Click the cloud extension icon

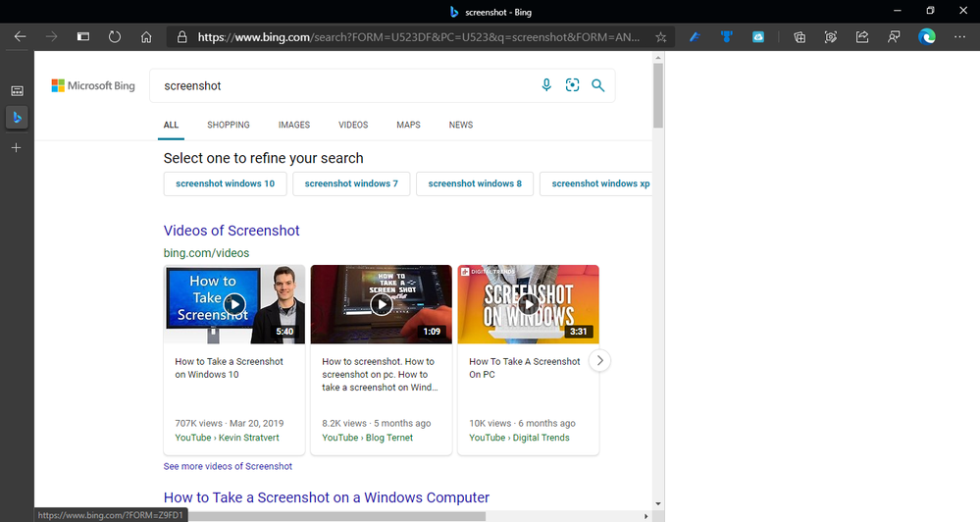pos(758,37)
